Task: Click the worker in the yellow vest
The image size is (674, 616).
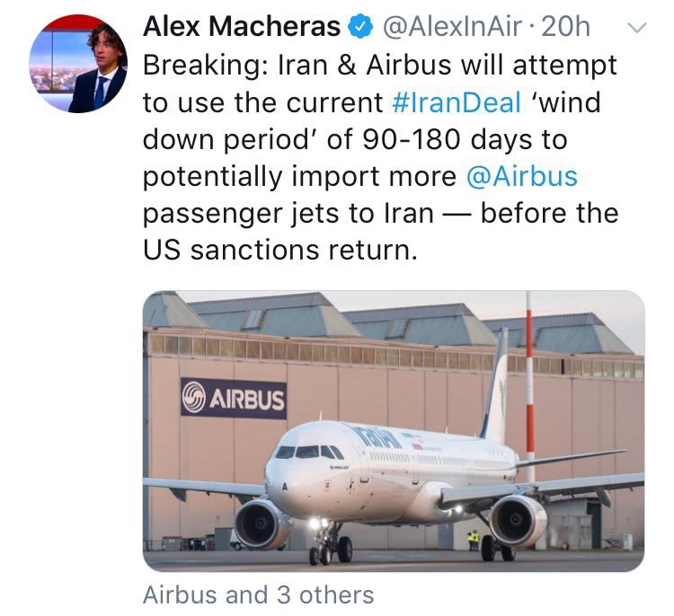Action: click(474, 539)
